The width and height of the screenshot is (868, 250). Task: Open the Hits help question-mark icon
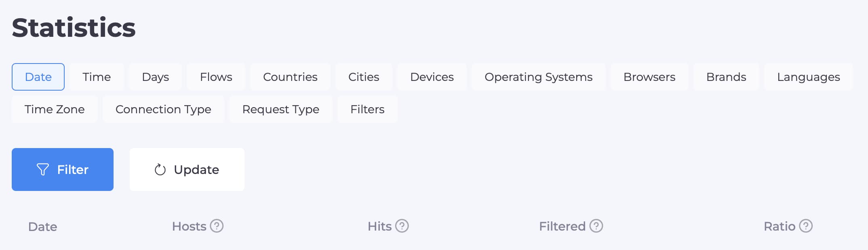click(x=402, y=226)
